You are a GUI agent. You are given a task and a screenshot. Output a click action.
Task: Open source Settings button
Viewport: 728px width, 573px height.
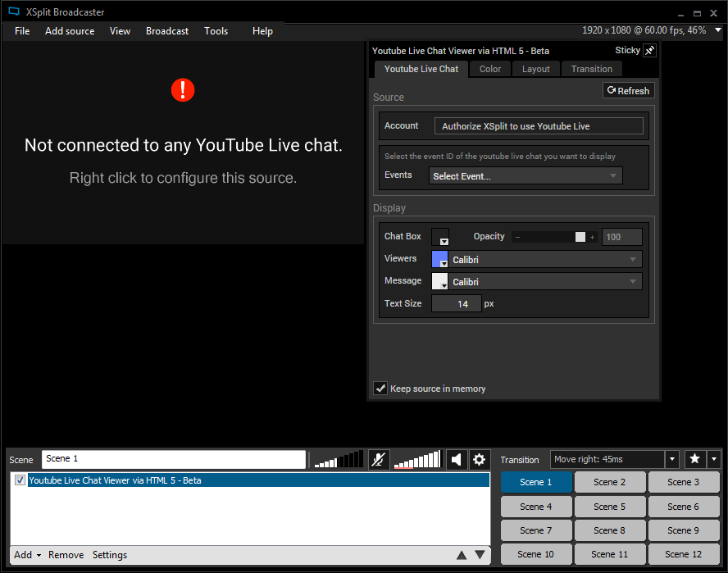point(110,555)
